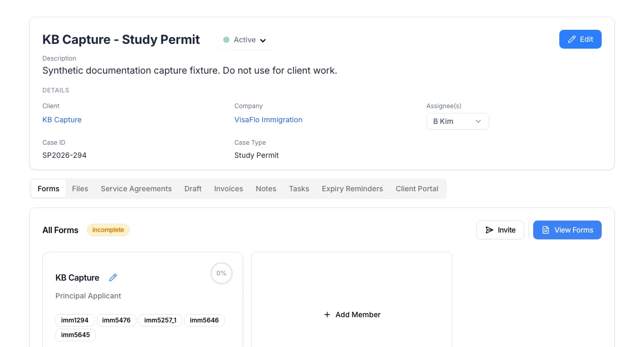This screenshot has width=644, height=347.
Task: Click the incomplete status badge
Action: pos(108,230)
